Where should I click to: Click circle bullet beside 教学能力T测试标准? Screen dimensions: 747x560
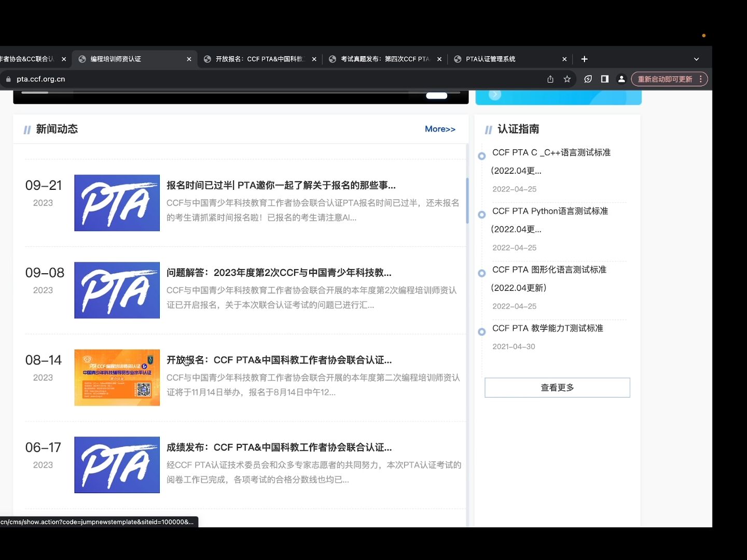pos(481,331)
